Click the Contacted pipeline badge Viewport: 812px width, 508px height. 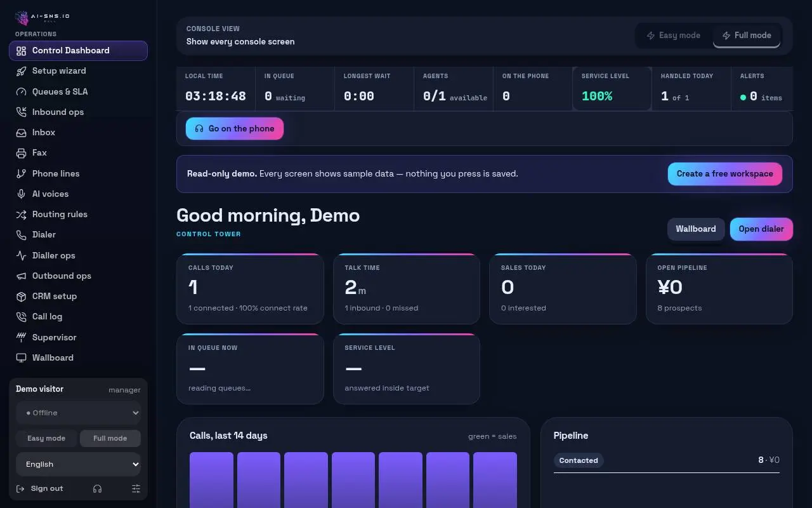[x=579, y=460]
